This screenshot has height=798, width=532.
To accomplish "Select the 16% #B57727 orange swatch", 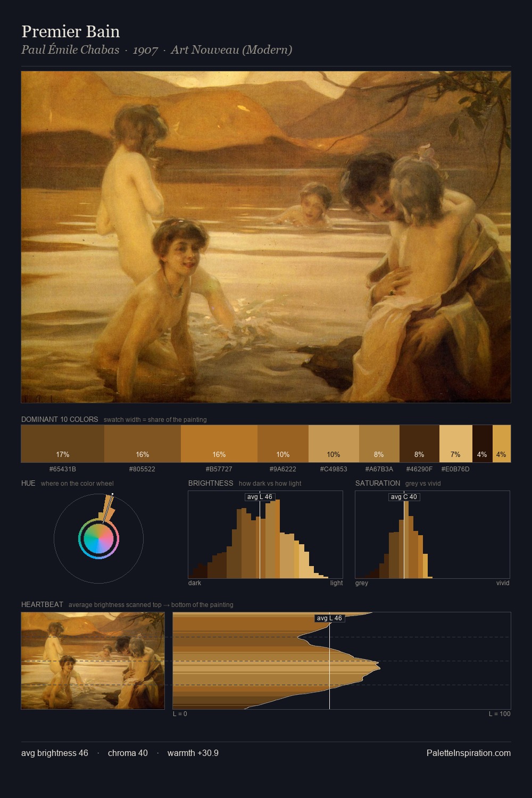I will [x=219, y=444].
